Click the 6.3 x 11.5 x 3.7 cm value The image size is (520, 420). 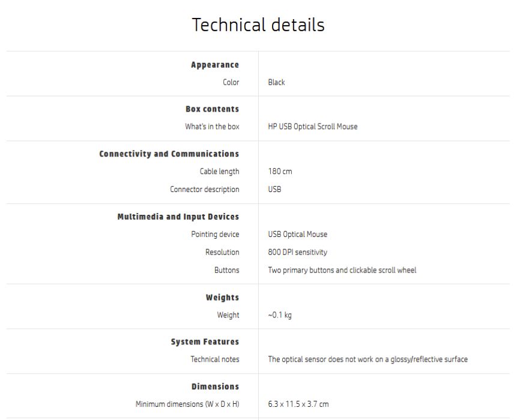(298, 404)
